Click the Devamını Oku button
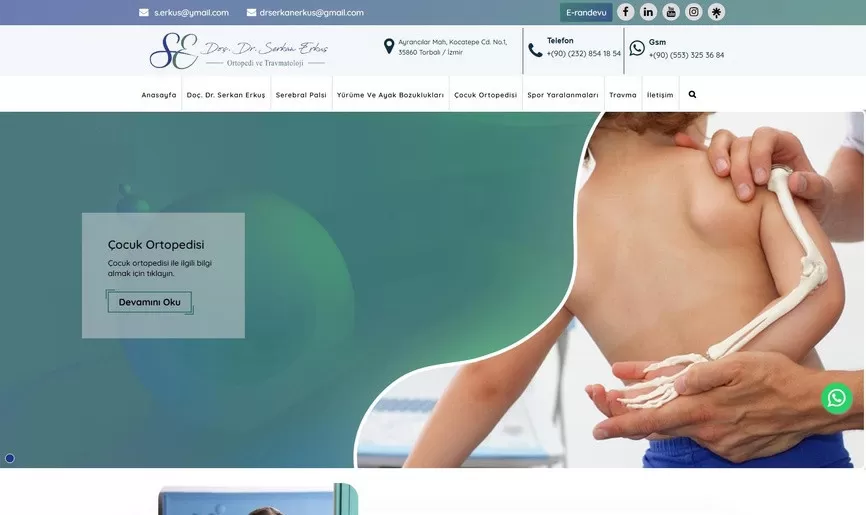 pos(149,302)
